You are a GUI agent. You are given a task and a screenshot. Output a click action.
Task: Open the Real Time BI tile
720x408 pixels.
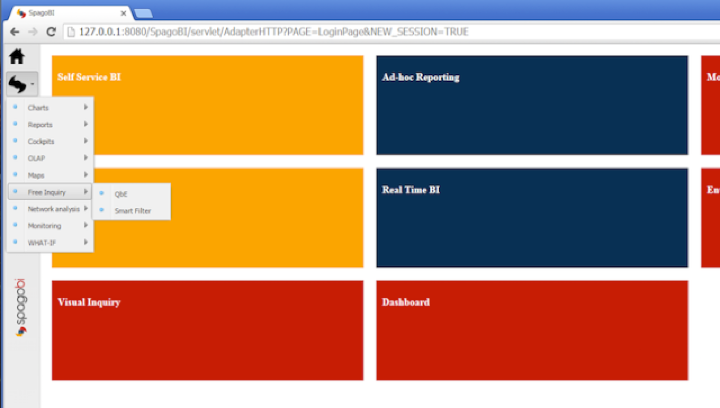532,217
